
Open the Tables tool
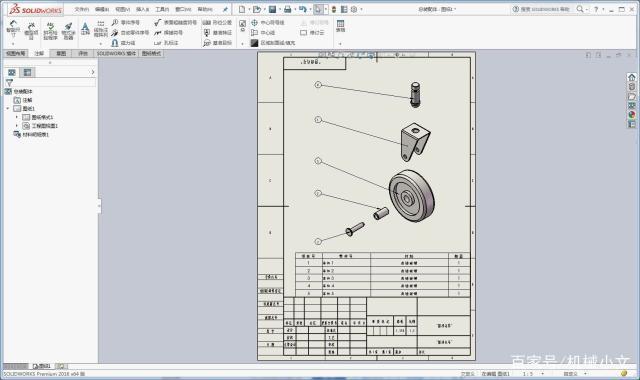tap(340, 26)
